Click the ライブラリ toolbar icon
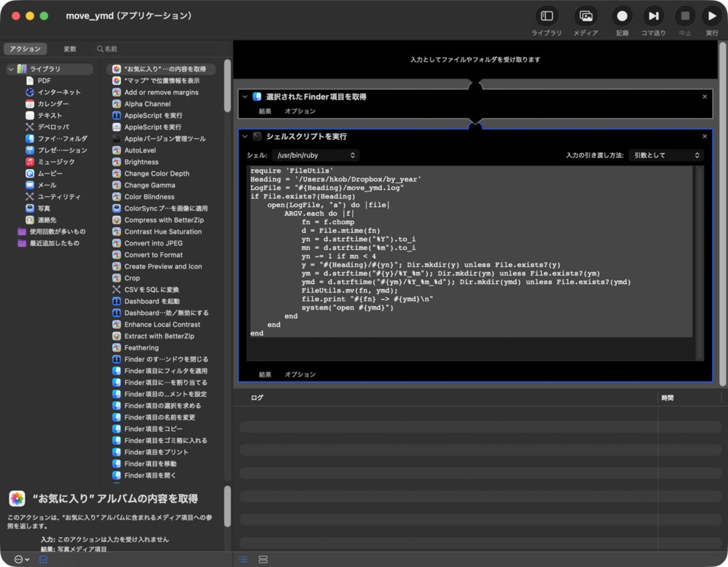Viewport: 728px width, 567px height. (547, 16)
